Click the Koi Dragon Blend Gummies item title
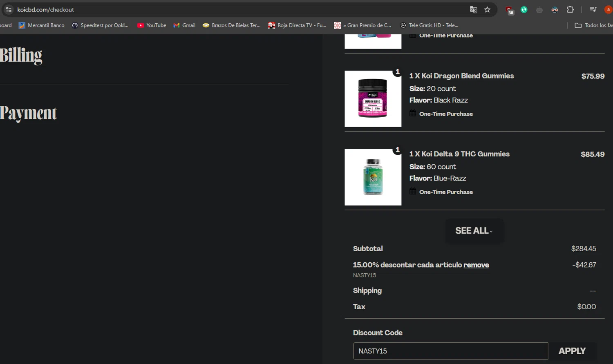Screen dimensions: 613x364 [461, 76]
